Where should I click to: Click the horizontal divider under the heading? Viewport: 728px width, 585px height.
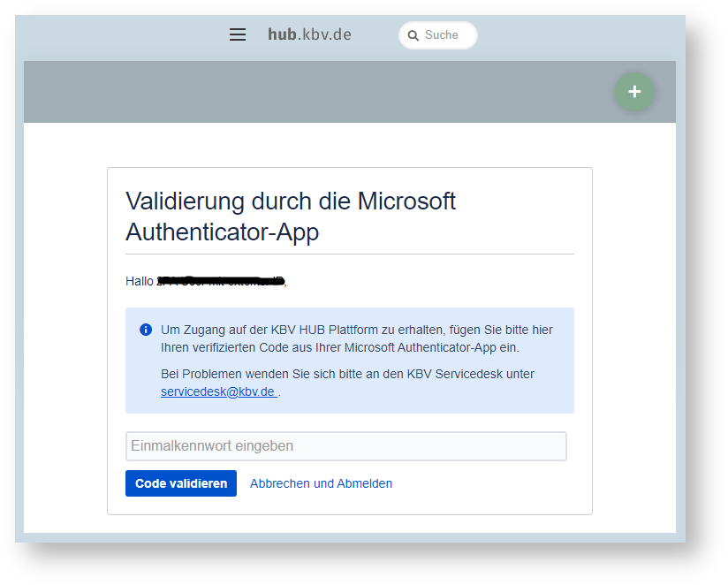[349, 255]
